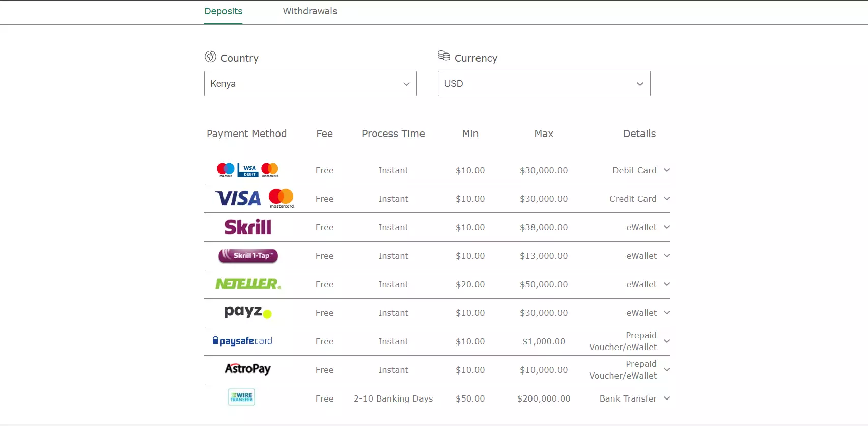
Task: Click the Mastercard logo in Debit Card row
Action: pos(270,170)
